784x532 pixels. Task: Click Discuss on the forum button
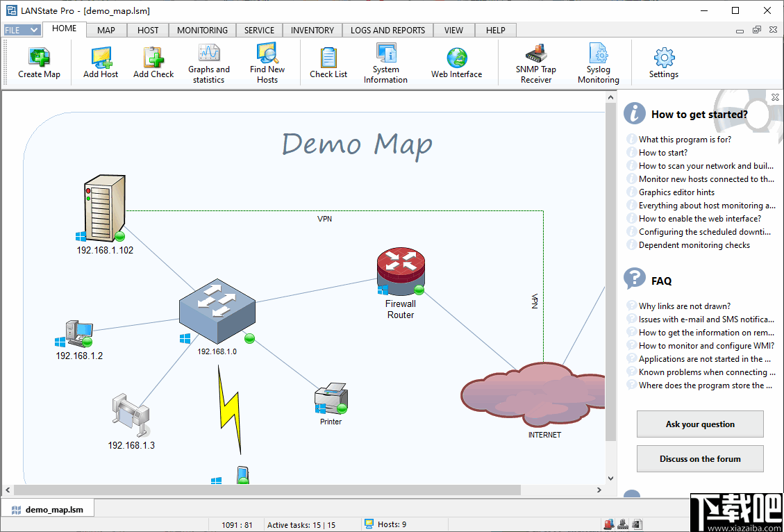[700, 459]
